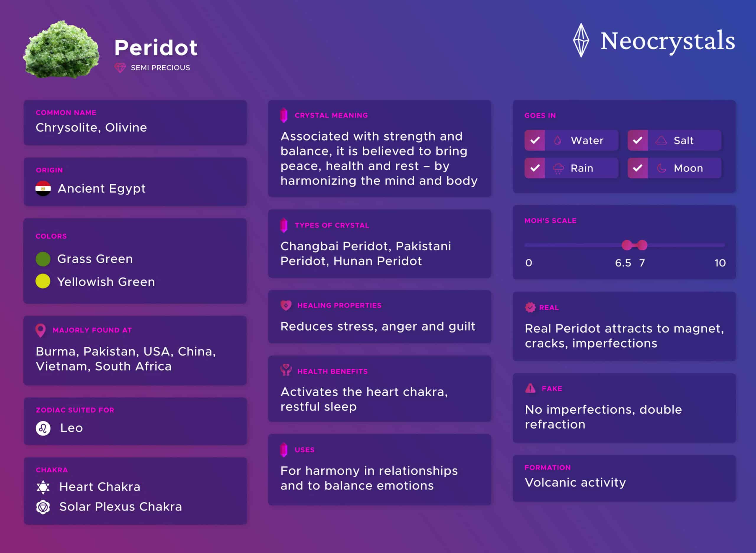The width and height of the screenshot is (756, 553).
Task: Click the Crystal Meaning heading
Action: pyautogui.click(x=331, y=115)
